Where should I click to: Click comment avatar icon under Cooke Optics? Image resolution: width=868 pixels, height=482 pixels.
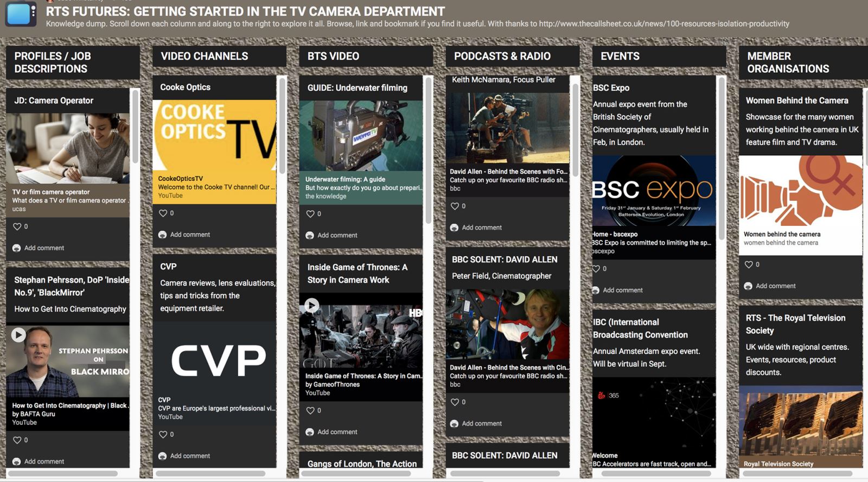pos(163,235)
